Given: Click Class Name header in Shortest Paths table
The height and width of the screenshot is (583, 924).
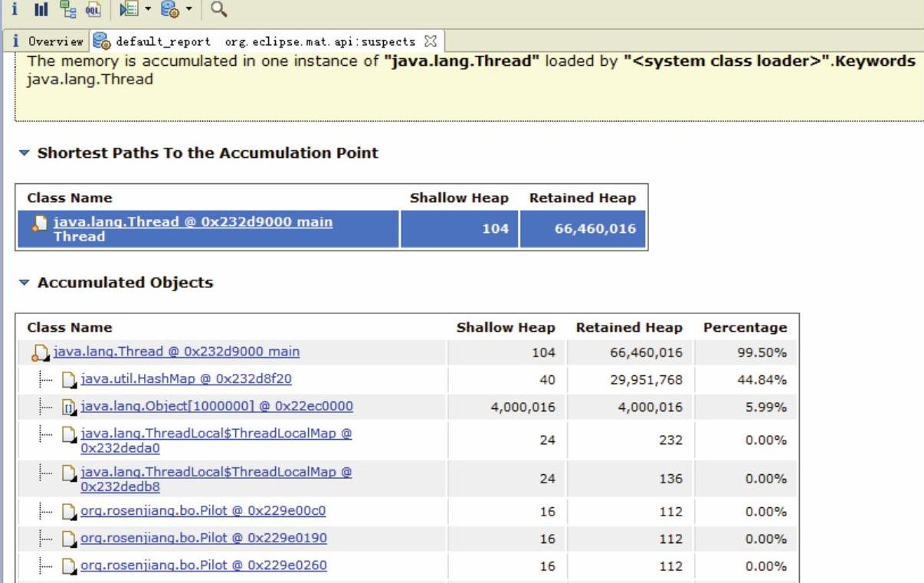Looking at the screenshot, I should point(69,198).
